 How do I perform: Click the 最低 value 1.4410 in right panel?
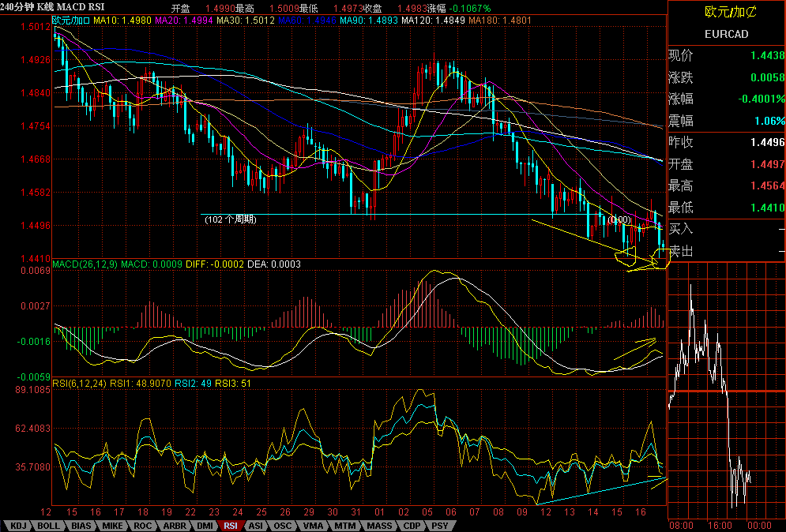click(767, 208)
